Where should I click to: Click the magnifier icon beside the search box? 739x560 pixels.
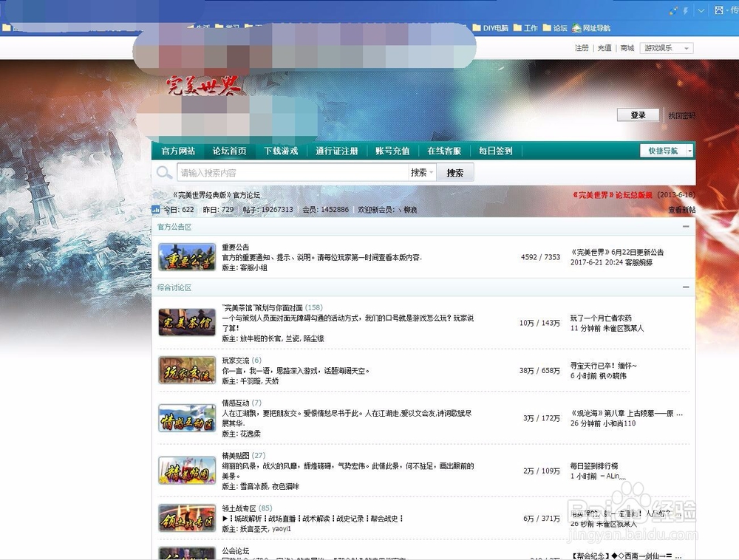[164, 171]
